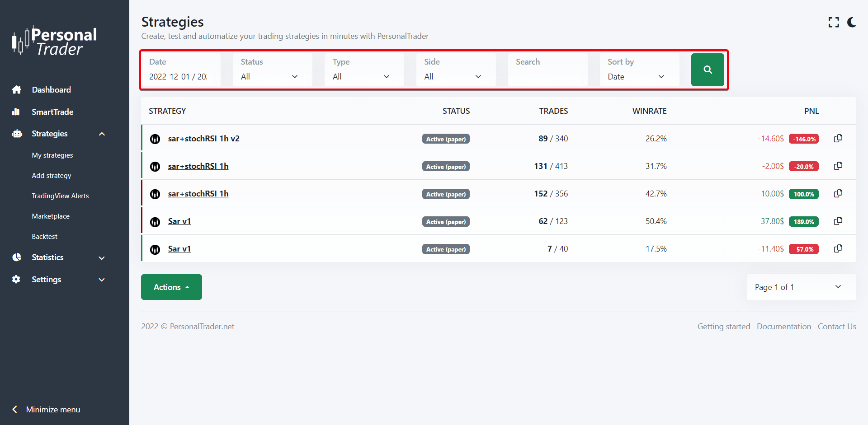Click the Dashboard home icon
868x425 pixels.
coord(17,90)
